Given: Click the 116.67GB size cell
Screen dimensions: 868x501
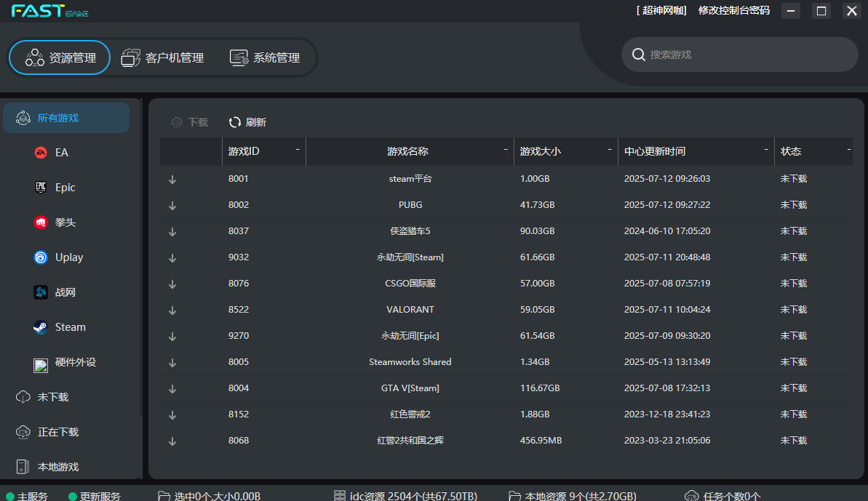Looking at the screenshot, I should (x=540, y=388).
